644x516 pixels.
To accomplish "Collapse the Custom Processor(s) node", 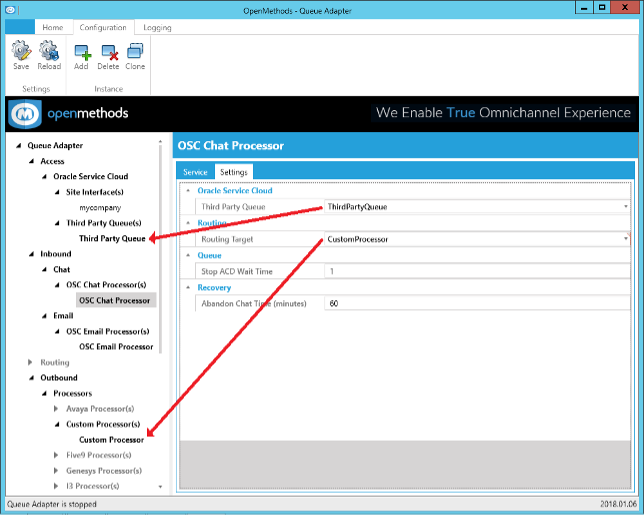I will (x=57, y=424).
